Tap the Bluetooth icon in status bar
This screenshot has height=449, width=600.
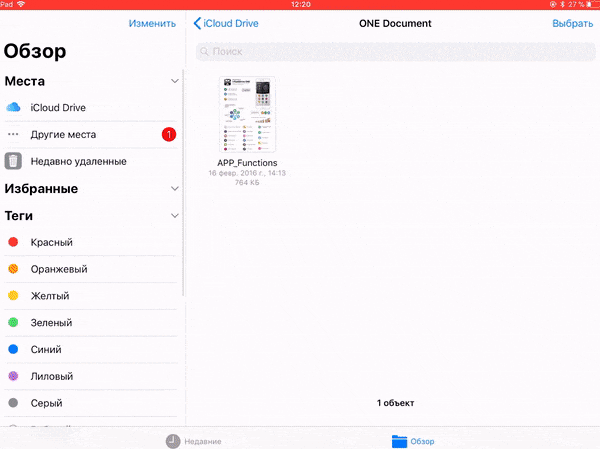(562, 4)
